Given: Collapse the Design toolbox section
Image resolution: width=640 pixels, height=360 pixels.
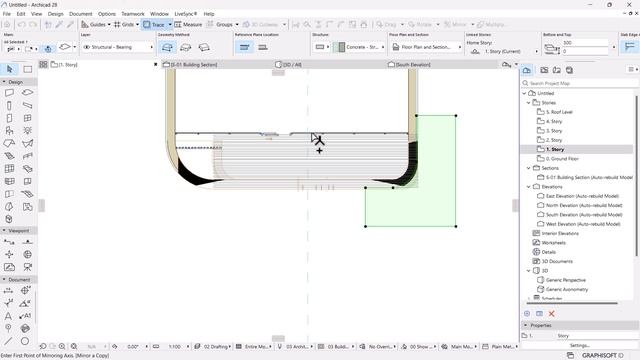Looking at the screenshot, I should pyautogui.click(x=4, y=82).
